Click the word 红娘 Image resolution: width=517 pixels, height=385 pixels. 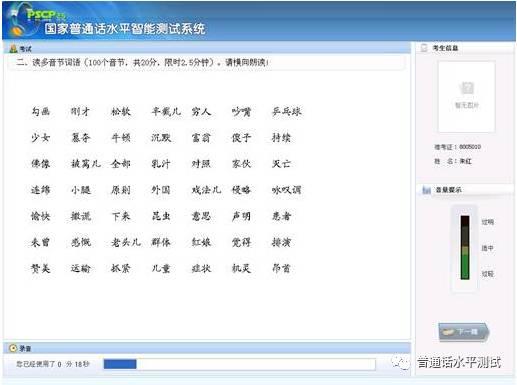coord(201,242)
